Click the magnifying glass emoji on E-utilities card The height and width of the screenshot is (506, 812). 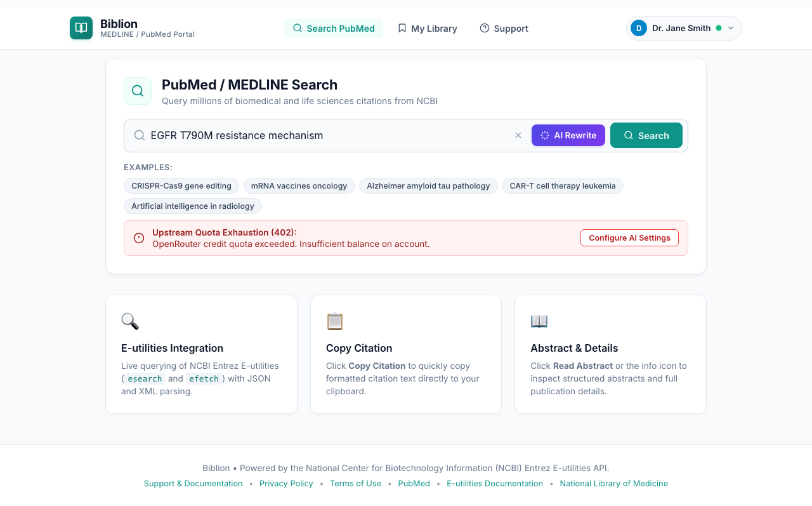(x=130, y=321)
